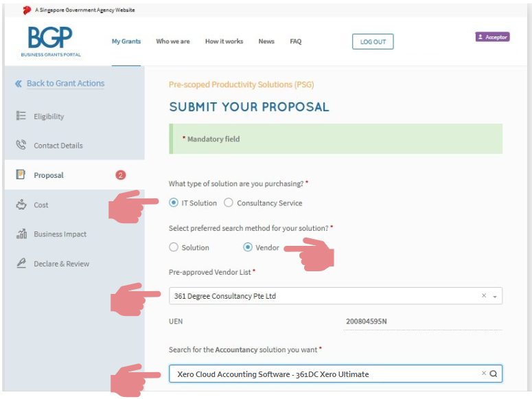The image size is (532, 399).
Task: Click the A Singapore Government Agency Website text
Action: click(85, 10)
